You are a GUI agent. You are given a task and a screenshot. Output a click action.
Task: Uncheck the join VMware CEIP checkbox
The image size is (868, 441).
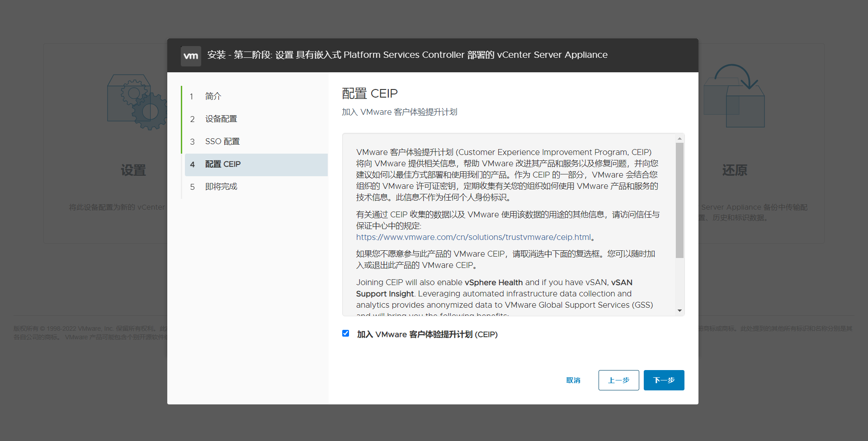346,333
